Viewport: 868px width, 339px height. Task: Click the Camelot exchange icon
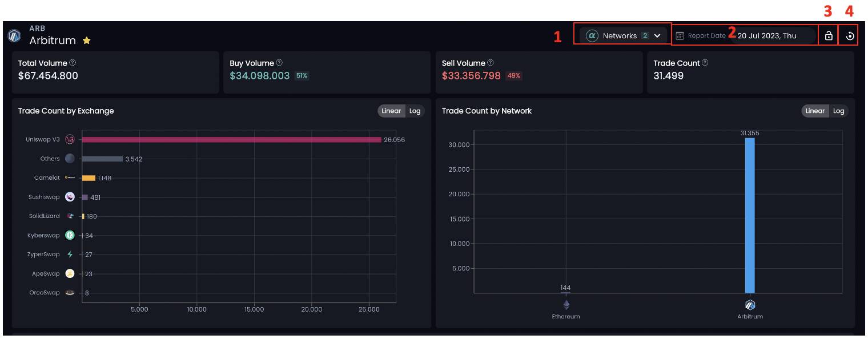click(70, 178)
